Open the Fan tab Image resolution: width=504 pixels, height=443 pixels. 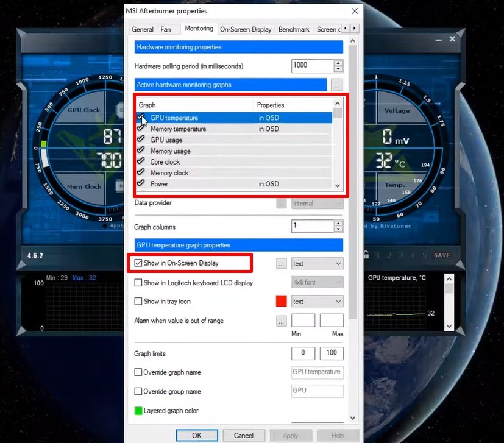tap(166, 29)
